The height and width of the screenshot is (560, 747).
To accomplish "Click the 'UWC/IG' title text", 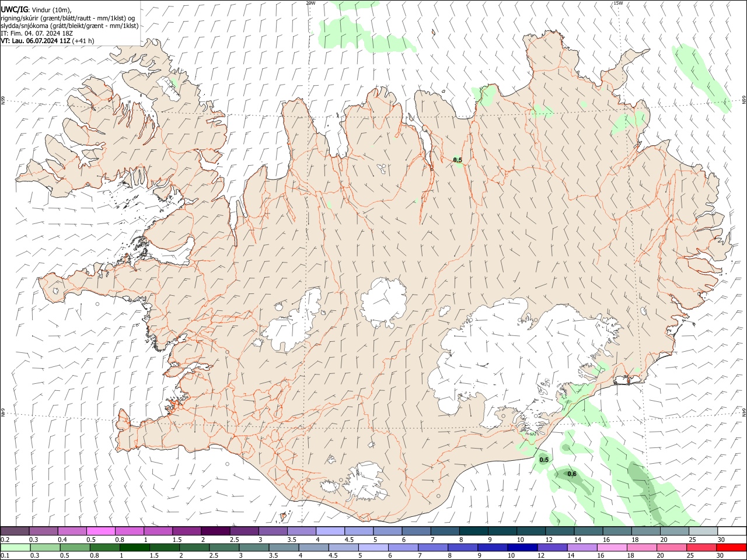I will pos(14,9).
